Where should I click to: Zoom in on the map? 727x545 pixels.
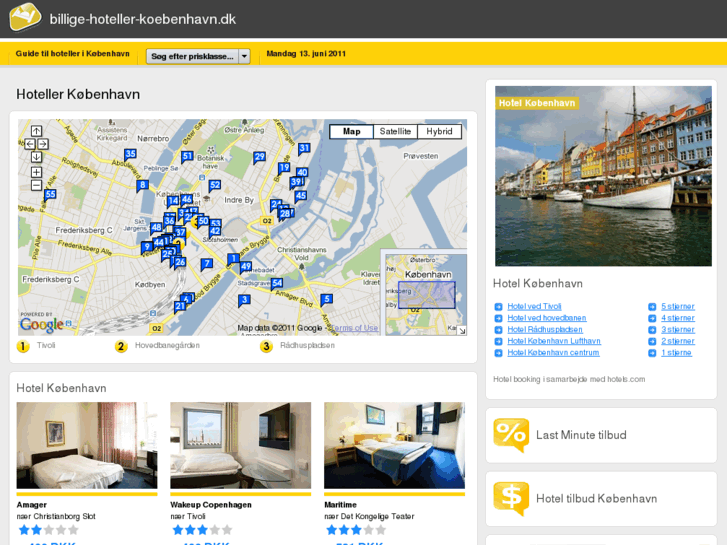(36, 172)
